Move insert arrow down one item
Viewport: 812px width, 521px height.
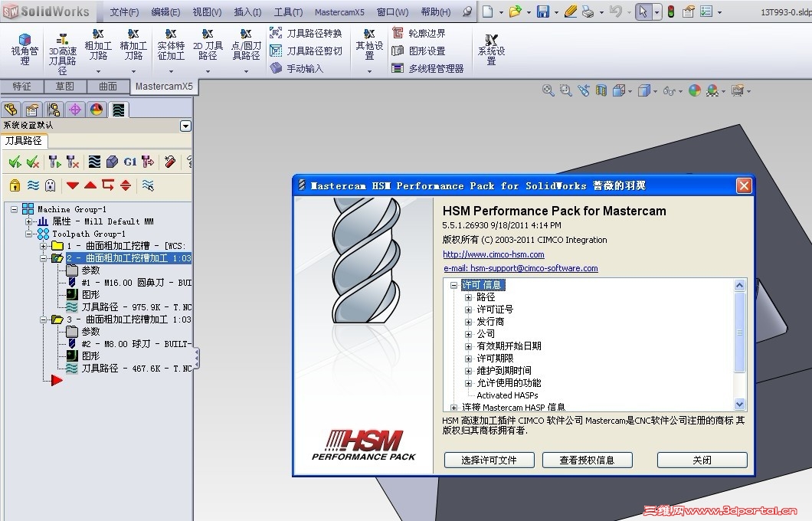73,185
